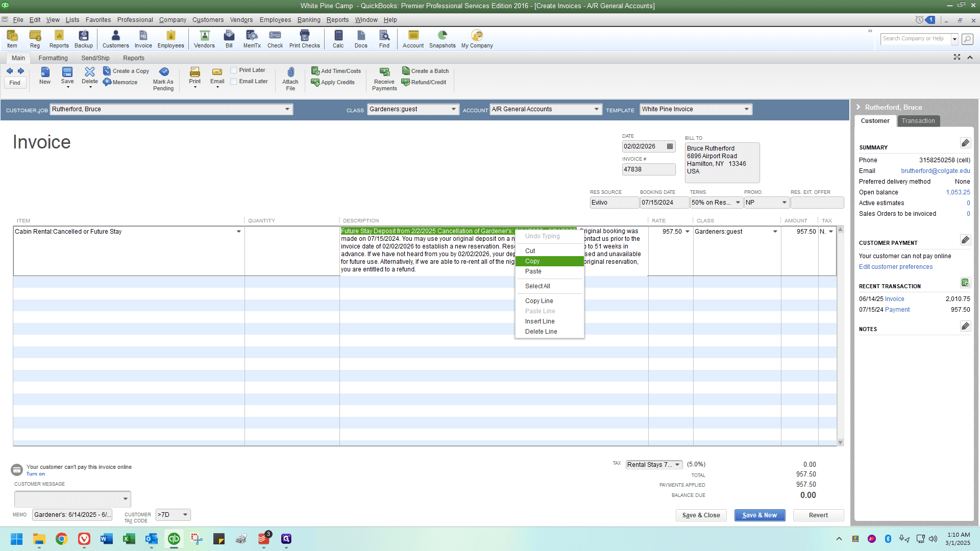Click the Backup toolbar icon
Screen dimensions: 980x551
point(84,39)
